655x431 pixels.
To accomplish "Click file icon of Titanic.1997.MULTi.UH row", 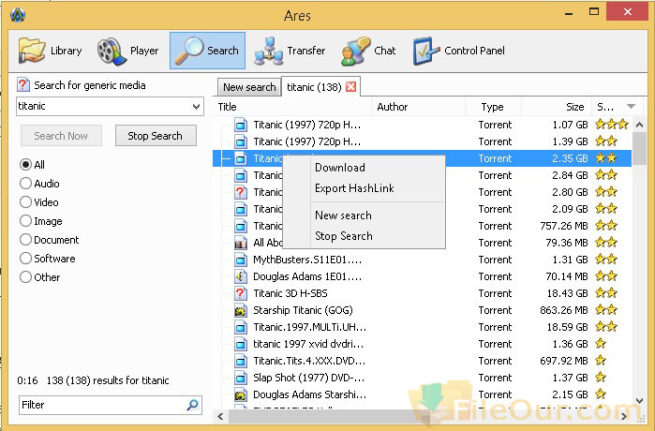I will tap(241, 327).
